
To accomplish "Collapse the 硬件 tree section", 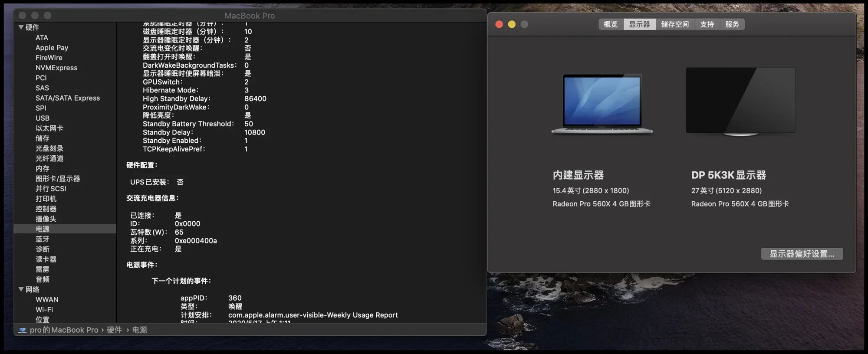I will pyautogui.click(x=21, y=27).
